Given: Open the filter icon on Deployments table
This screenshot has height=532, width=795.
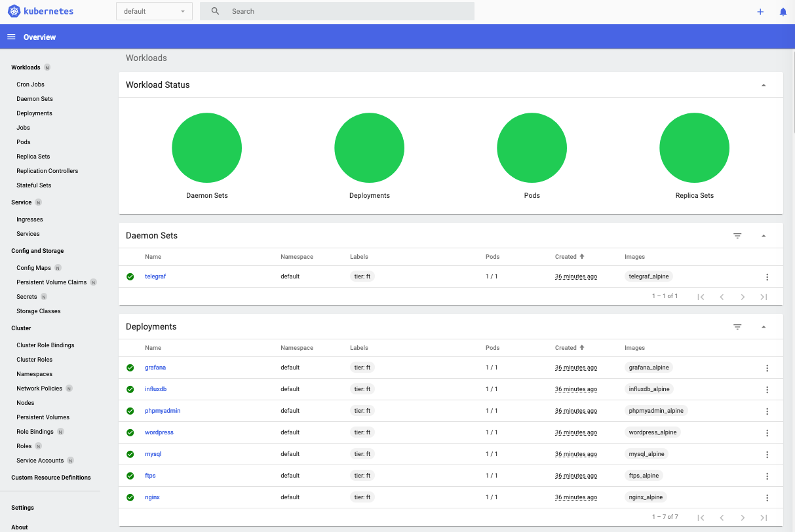Looking at the screenshot, I should 737,326.
